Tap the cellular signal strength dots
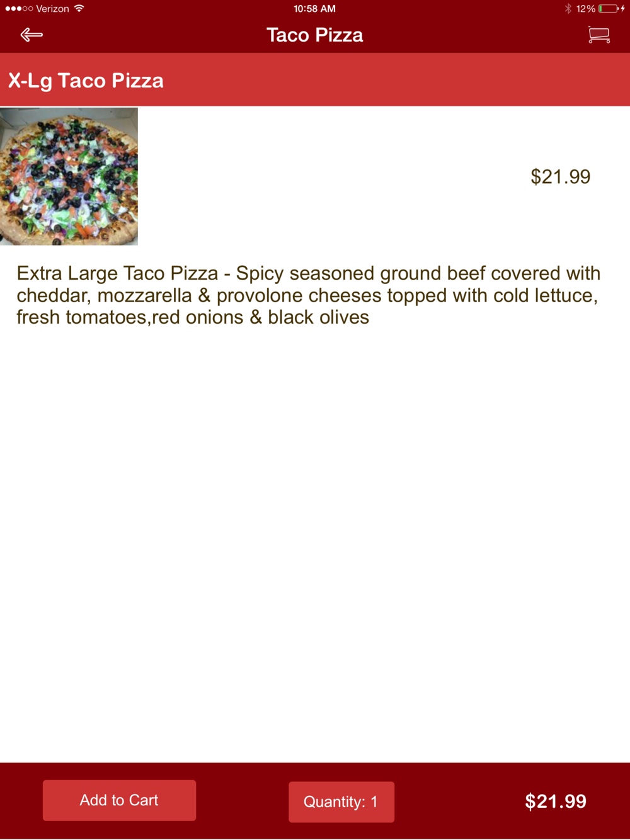Viewport: 630px width, 840px height. (19, 9)
